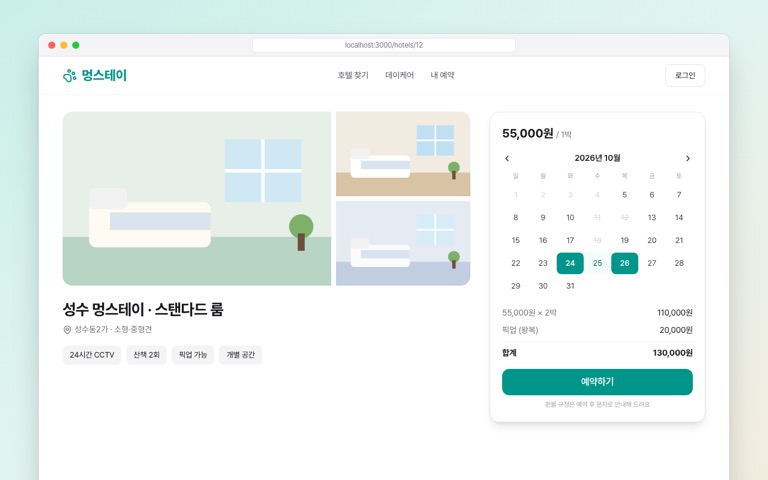Select October 28 in the calendar
This screenshot has height=480, width=768.
pyautogui.click(x=679, y=263)
